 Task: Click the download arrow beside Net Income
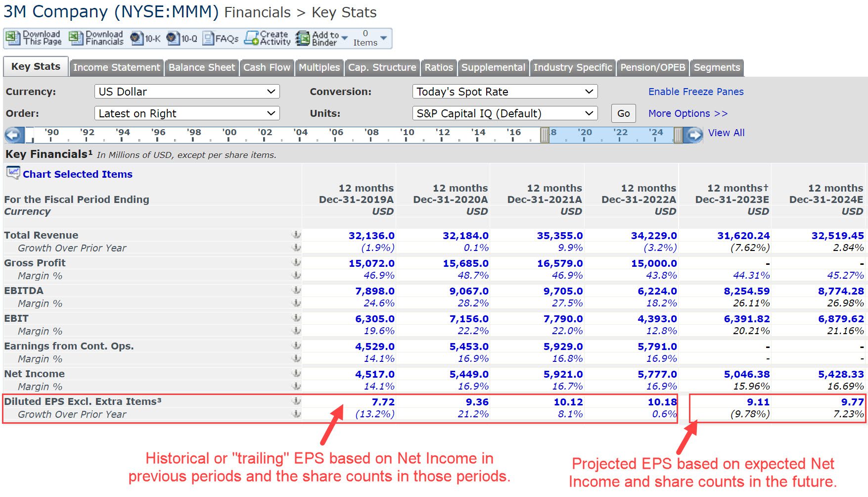tap(296, 375)
